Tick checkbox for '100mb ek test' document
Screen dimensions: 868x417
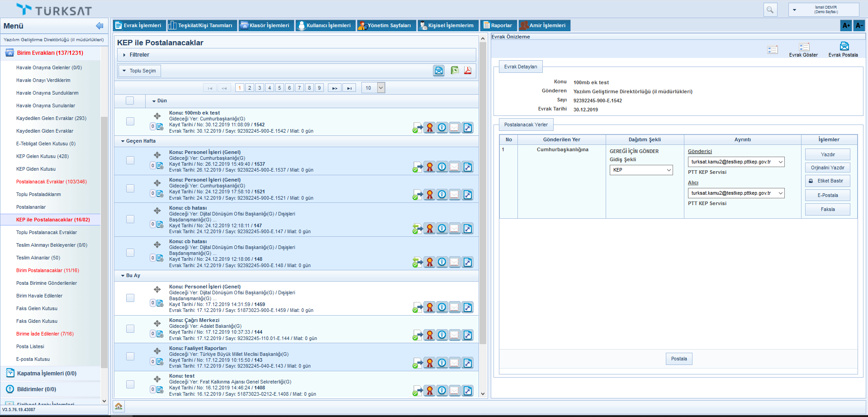[130, 121]
